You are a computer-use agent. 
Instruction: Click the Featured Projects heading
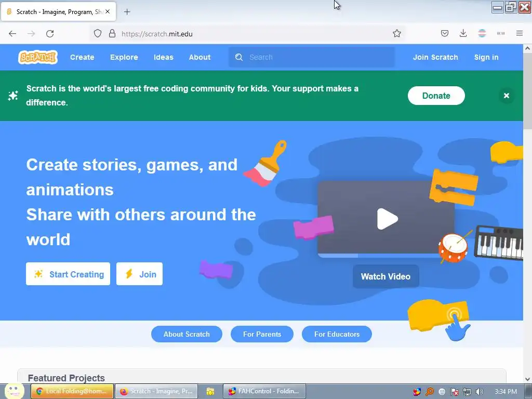click(66, 378)
